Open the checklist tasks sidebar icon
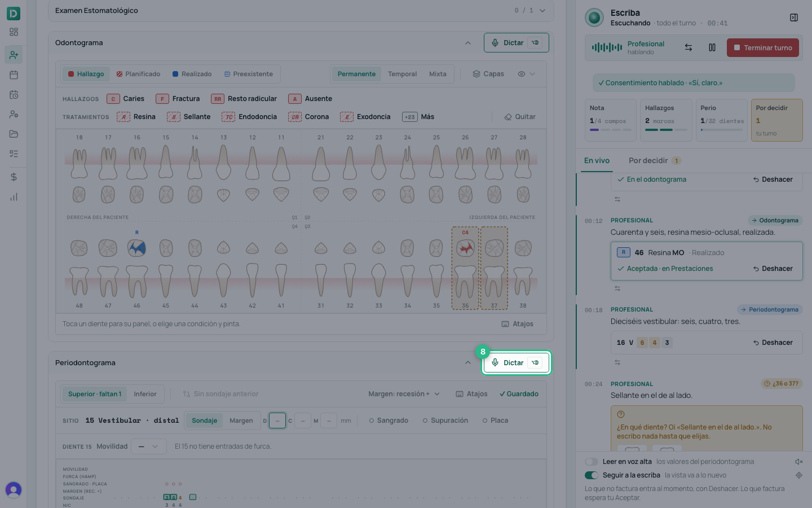812x508 pixels. (14, 154)
